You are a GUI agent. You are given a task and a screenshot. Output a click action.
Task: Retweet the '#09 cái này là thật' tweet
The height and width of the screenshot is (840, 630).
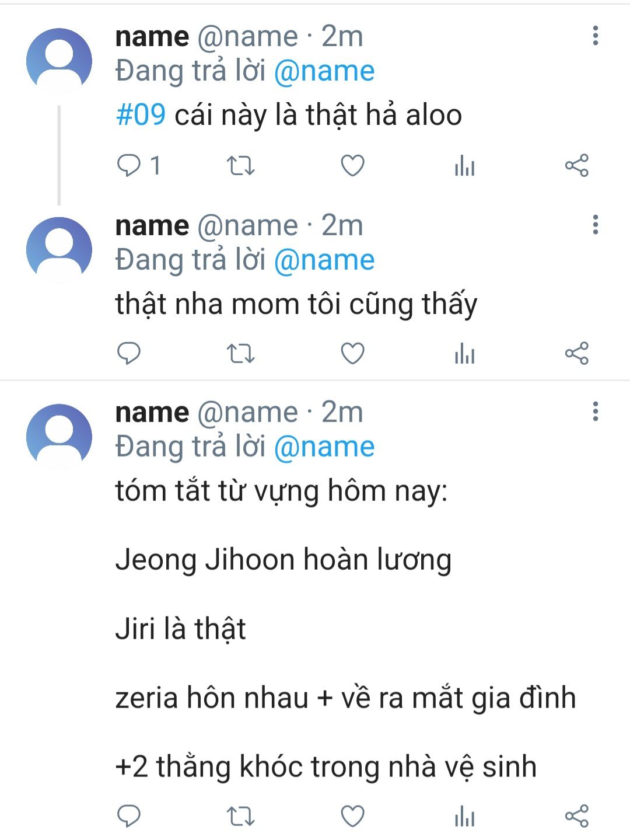(240, 166)
